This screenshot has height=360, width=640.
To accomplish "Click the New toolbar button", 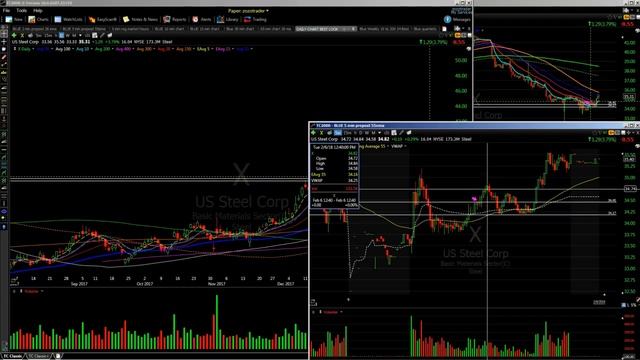I will click(x=13, y=19).
